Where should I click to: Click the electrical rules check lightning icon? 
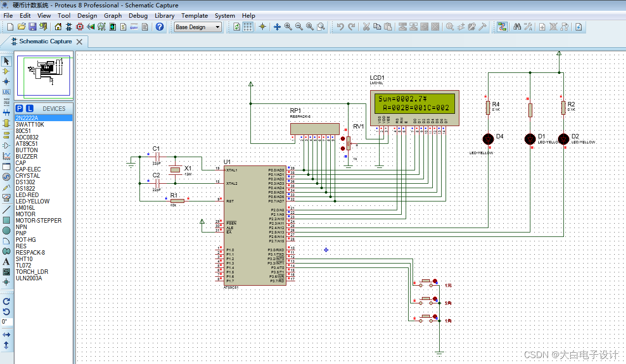(x=579, y=27)
